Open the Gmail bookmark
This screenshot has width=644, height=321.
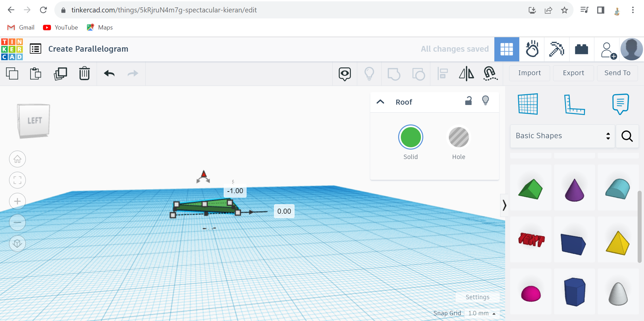21,28
